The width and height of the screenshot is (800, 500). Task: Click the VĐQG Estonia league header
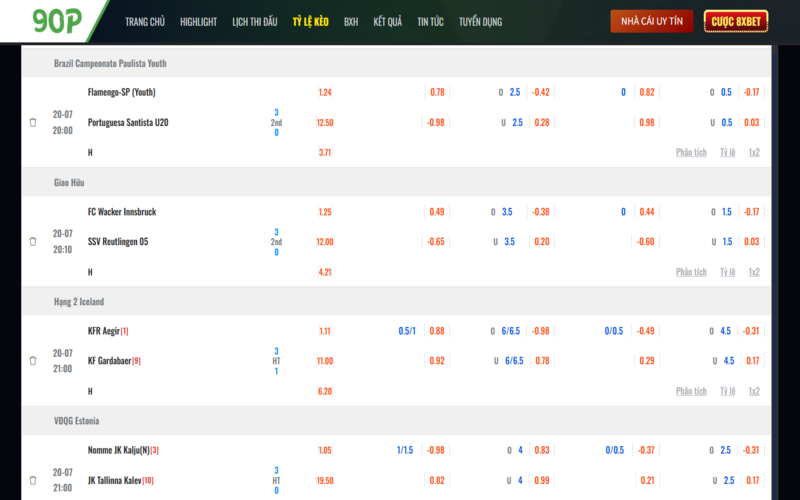(77, 420)
